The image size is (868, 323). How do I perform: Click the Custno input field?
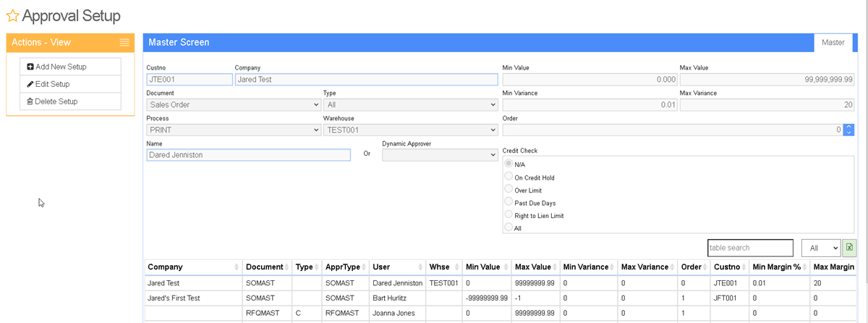(189, 80)
